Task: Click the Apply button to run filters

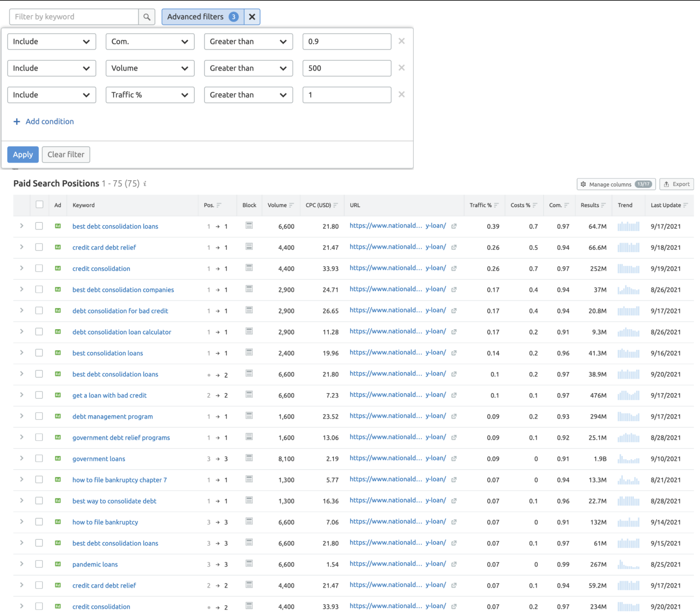Action: tap(23, 154)
